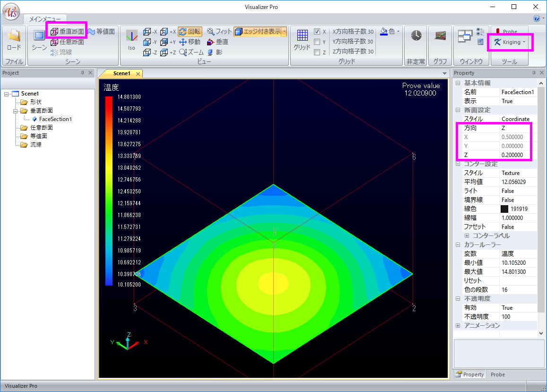Enable the Y grid checkbox
Screen dimensions: 547x392
[317, 42]
